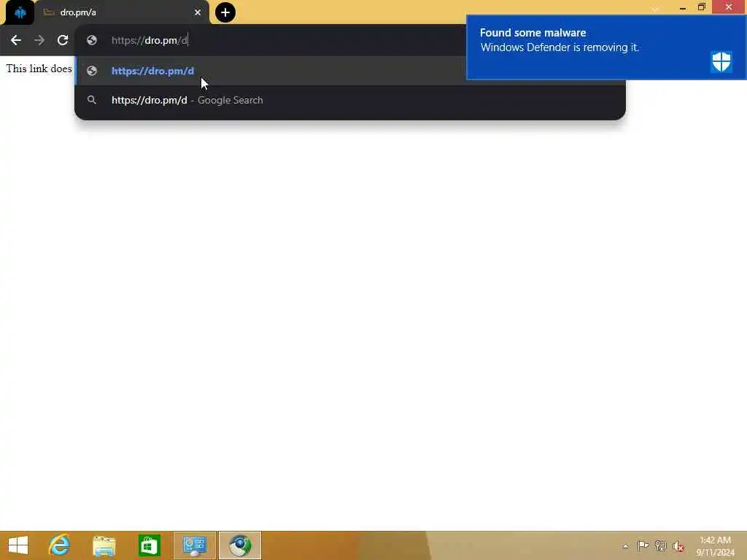Choose the https://dro.pm/d URL suggestion

coord(271,71)
